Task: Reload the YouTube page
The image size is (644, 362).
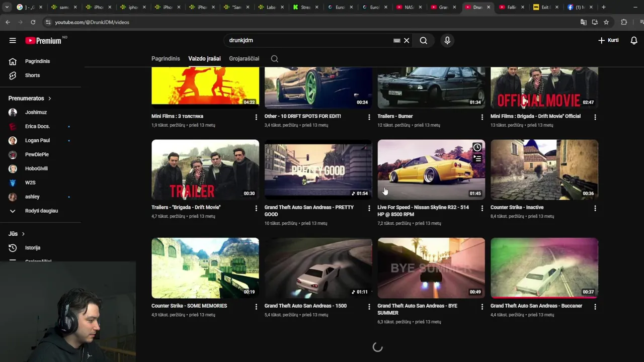Action: pyautogui.click(x=33, y=22)
